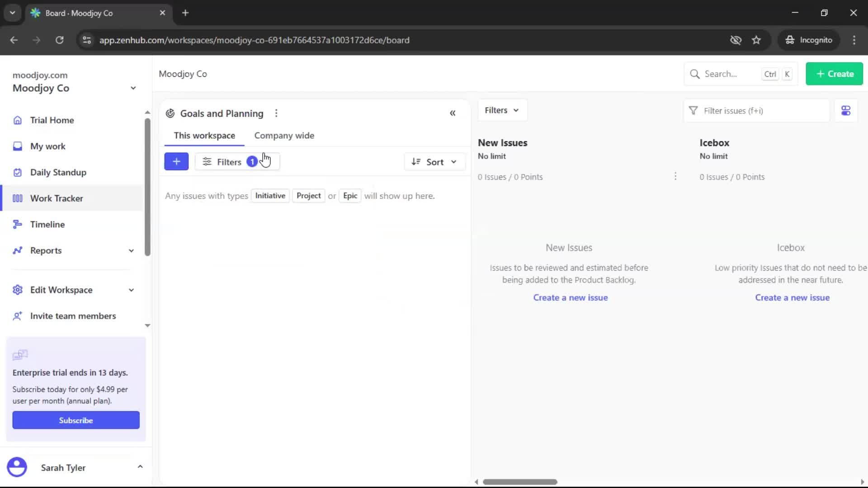The image size is (868, 488).
Task: Bookmark the page with the star icon
Action: tap(756, 40)
